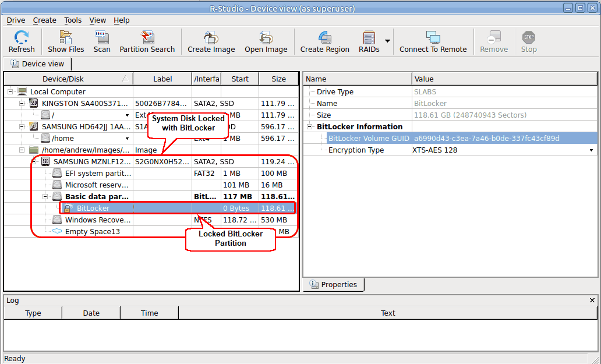Select the EFI system partition icon
601x364 pixels.
pyautogui.click(x=57, y=173)
